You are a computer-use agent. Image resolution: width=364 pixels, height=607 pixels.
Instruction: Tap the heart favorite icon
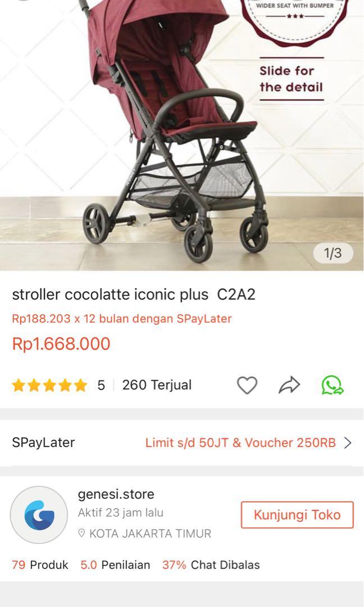pos(247,385)
